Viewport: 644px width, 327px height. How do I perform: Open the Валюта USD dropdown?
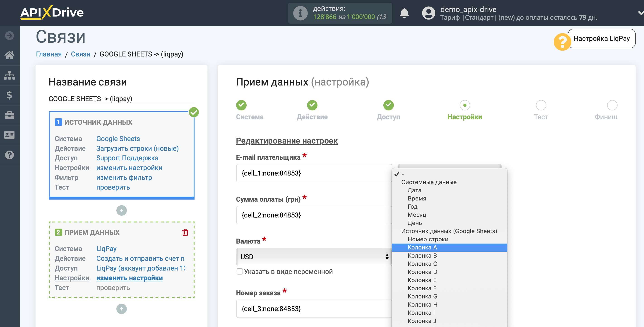pos(314,257)
